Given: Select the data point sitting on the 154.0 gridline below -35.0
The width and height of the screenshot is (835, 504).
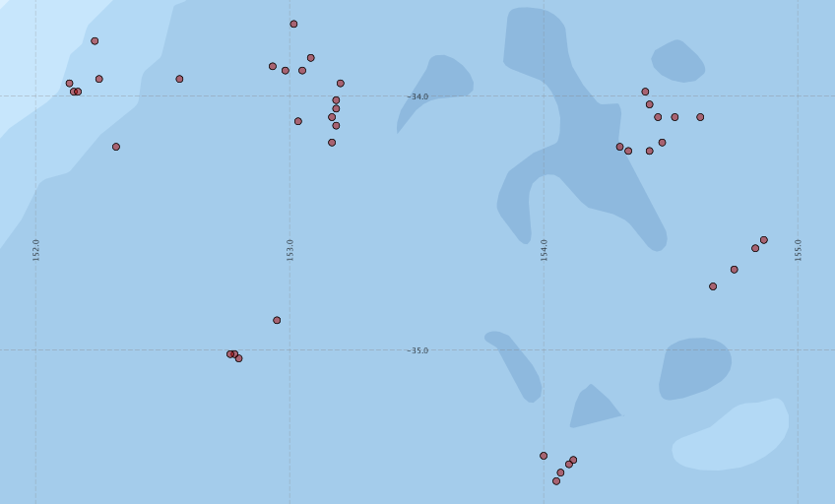Looking at the screenshot, I should tap(544, 456).
